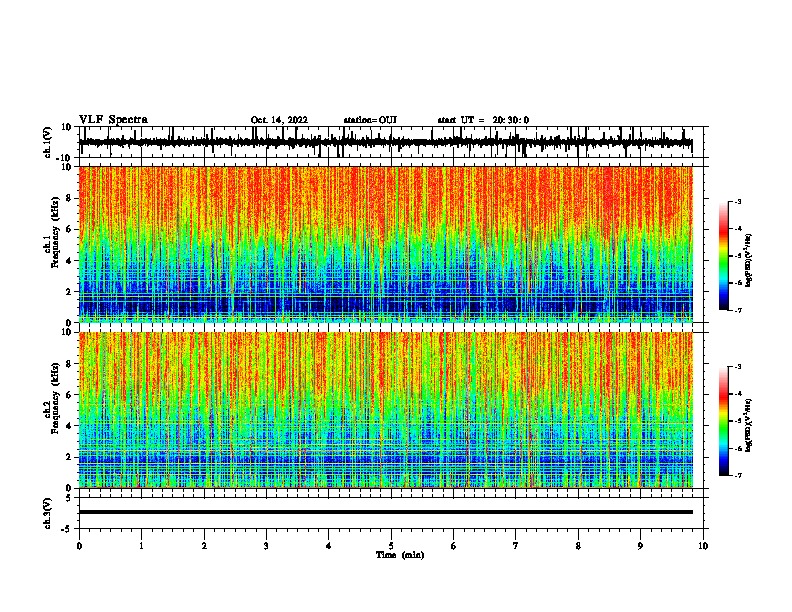The image size is (792, 612).
Task: Click the "ch.3(V)" axis label
Action: click(x=48, y=514)
